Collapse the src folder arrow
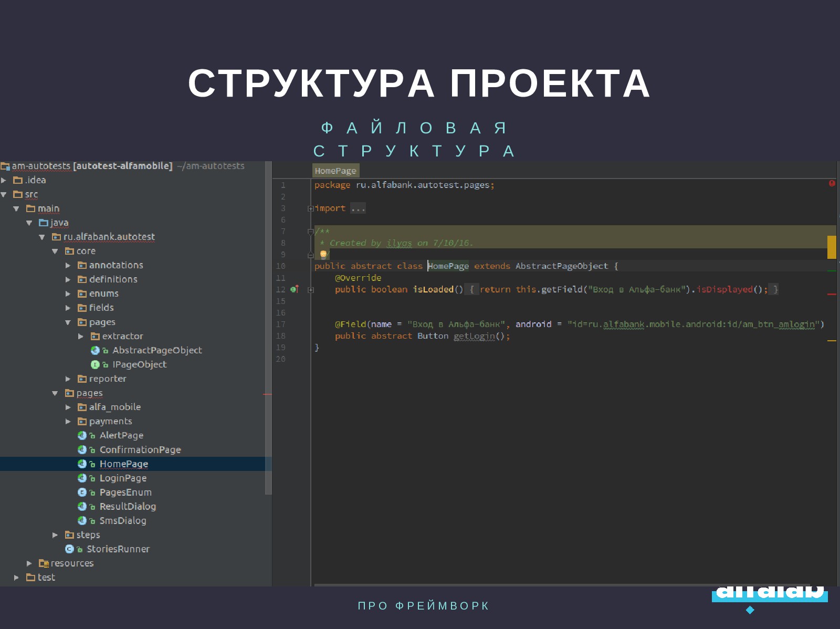This screenshot has width=840, height=629. pyautogui.click(x=4, y=194)
